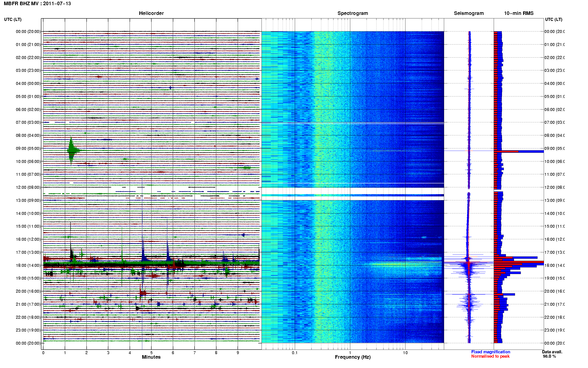Click the right-side 'UTC (LT)' axis label
Viewport: 588px width, 368px height.
pyautogui.click(x=553, y=19)
